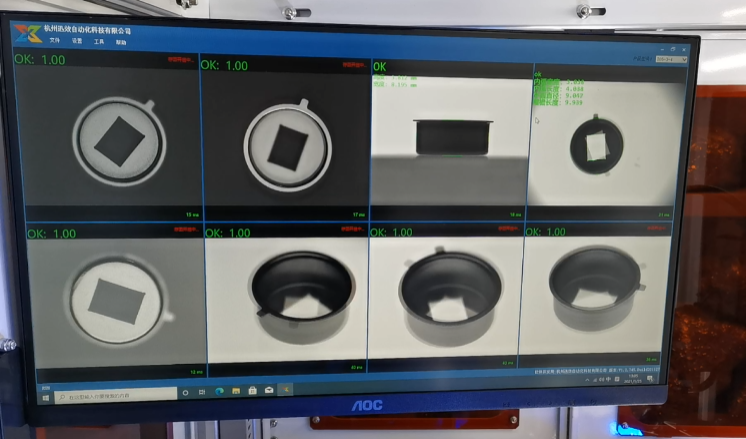Image resolution: width=746 pixels, height=439 pixels.
Task: Click the bottom-left view's 'OK: 1.00' result
Action: point(52,234)
